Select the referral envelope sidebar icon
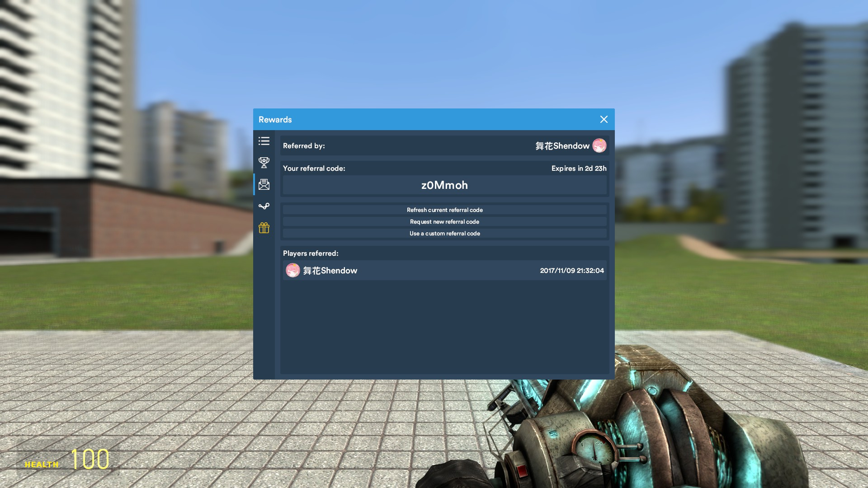This screenshot has width=868, height=488. (x=264, y=184)
